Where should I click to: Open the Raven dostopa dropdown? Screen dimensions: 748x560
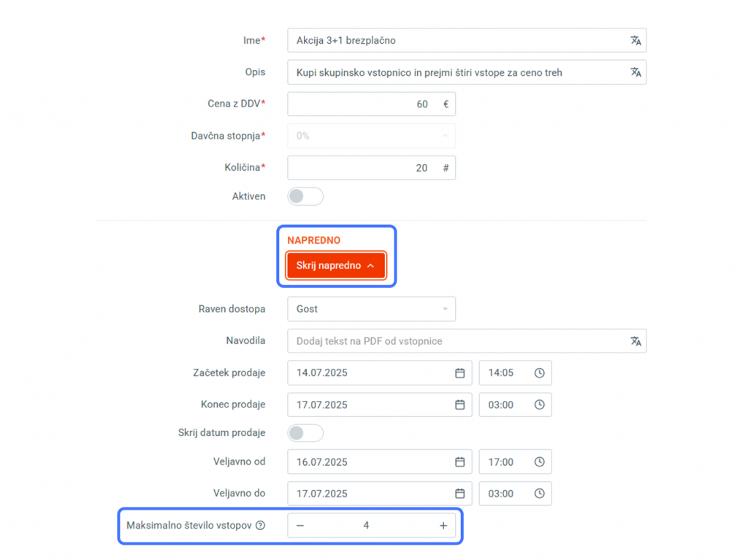tap(371, 309)
